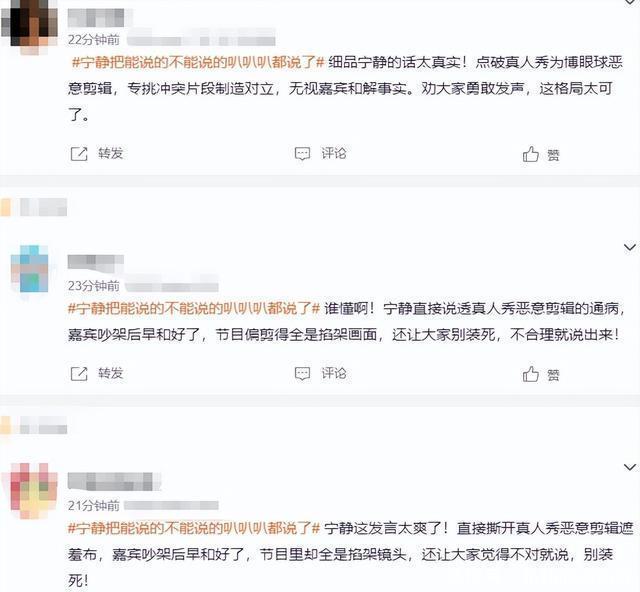Open the chevron menu on the 22分钟前 post
The image size is (640, 592).
click(630, 2)
